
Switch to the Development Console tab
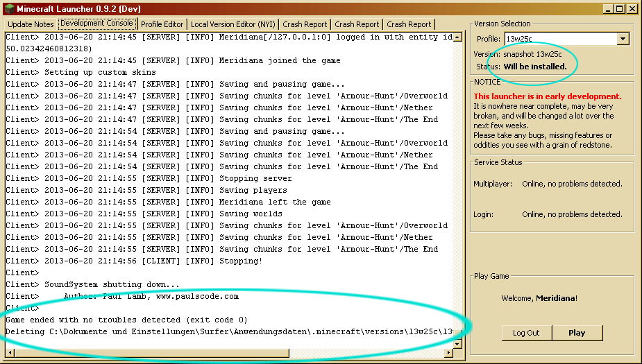click(96, 24)
